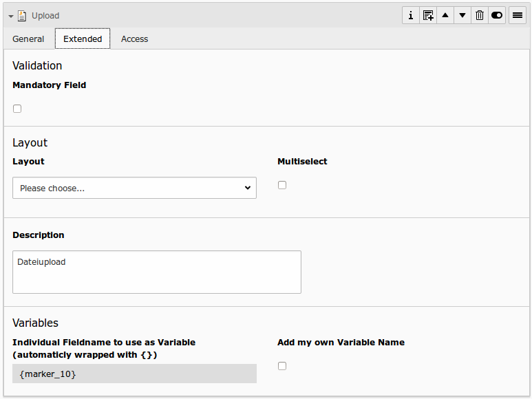Click the create new record icon
Viewport: 532px width, 399px height.
click(428, 15)
